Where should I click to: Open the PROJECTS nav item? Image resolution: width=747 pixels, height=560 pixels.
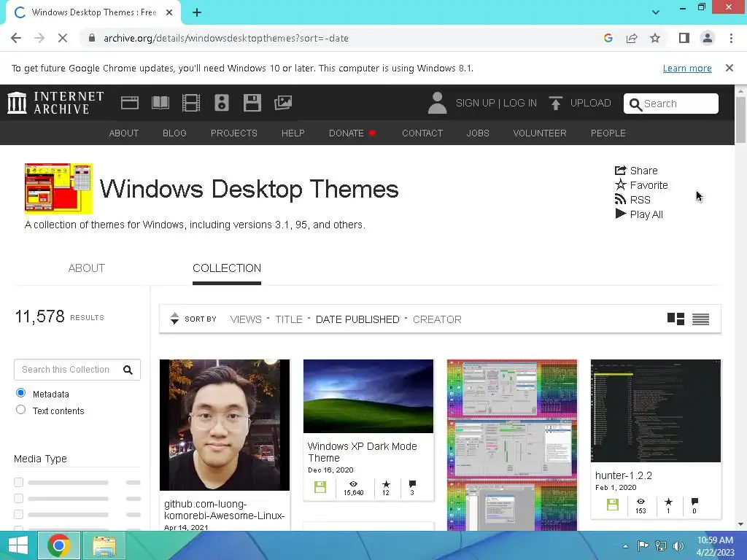coord(234,133)
